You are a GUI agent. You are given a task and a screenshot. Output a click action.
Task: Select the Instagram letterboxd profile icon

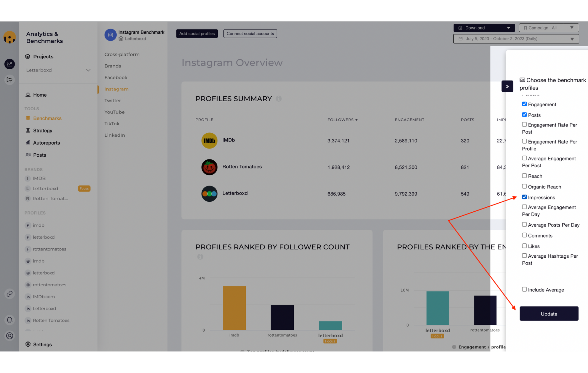(28, 273)
